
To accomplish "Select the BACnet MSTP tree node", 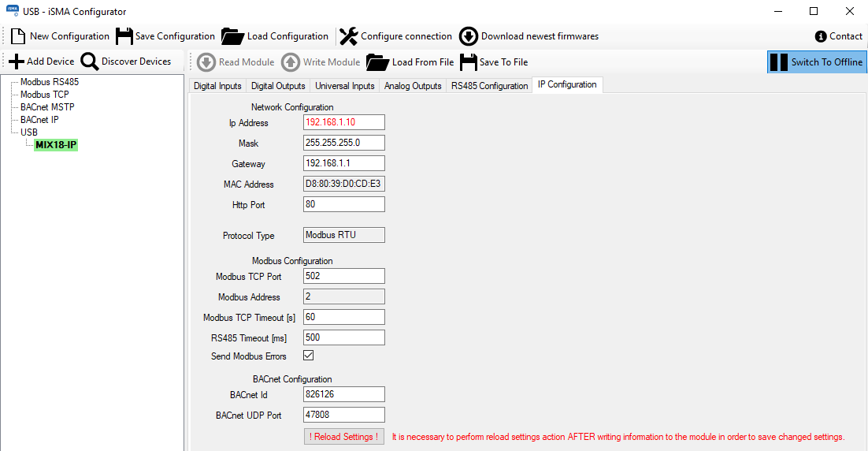I will (x=47, y=107).
